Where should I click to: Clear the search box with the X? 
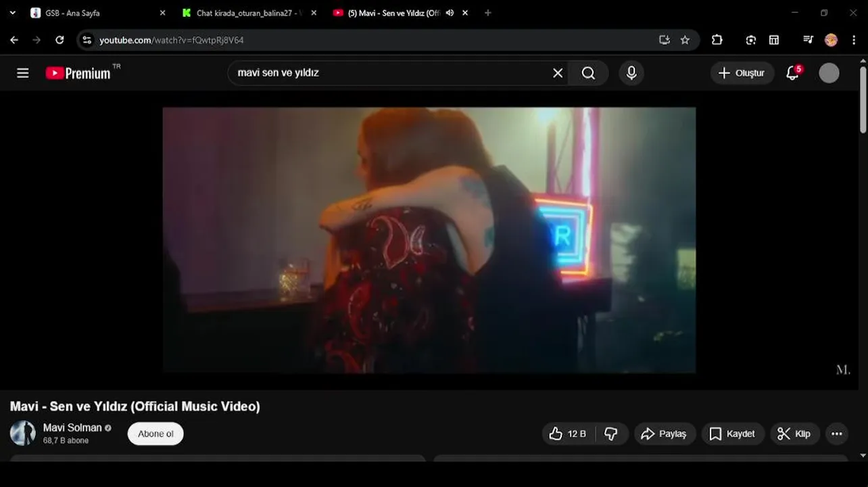point(558,73)
